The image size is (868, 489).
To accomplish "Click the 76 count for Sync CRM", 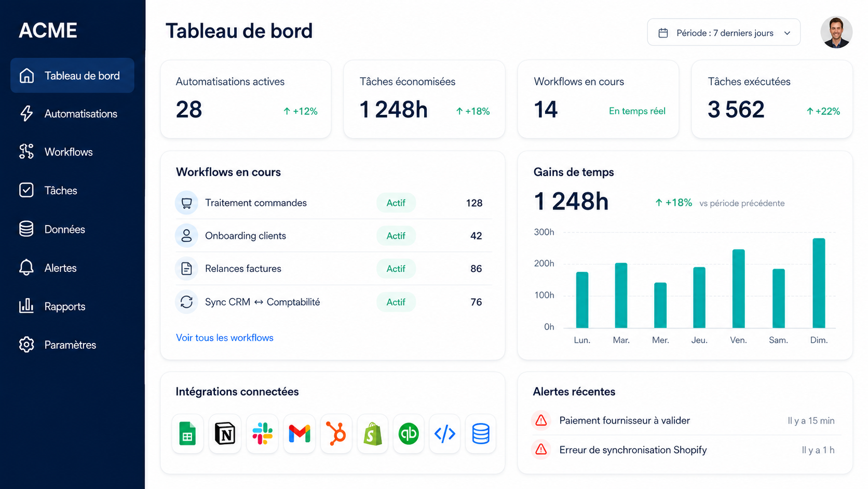I will pos(476,302).
